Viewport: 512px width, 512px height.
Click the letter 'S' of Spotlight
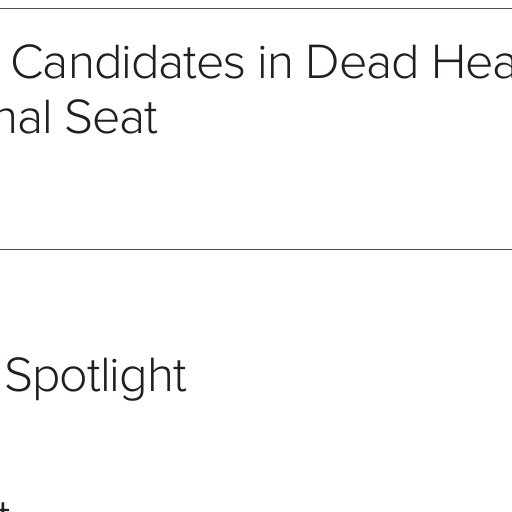coord(19,374)
